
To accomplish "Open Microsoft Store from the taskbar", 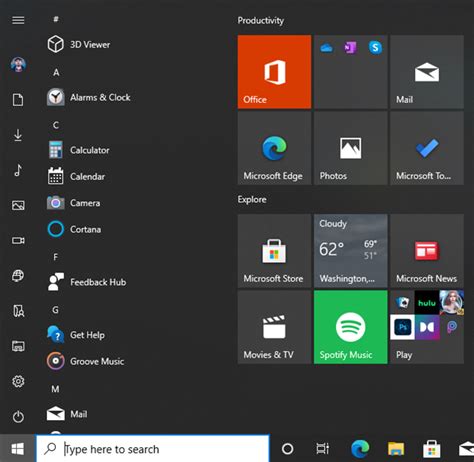I will click(431, 449).
